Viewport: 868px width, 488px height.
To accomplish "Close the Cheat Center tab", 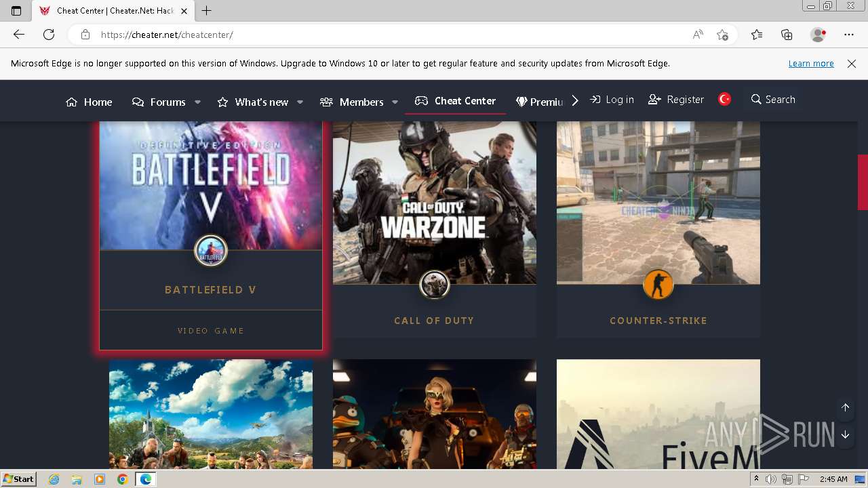I will [184, 11].
